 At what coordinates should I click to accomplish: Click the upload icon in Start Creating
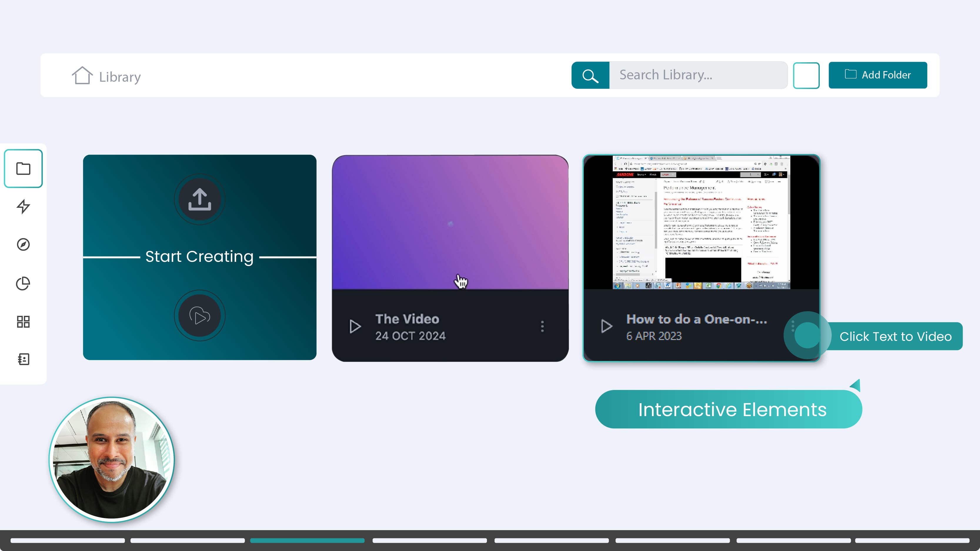pos(199,199)
